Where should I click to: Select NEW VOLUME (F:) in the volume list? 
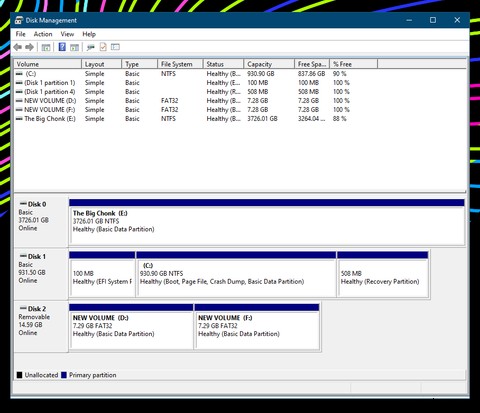pos(50,110)
